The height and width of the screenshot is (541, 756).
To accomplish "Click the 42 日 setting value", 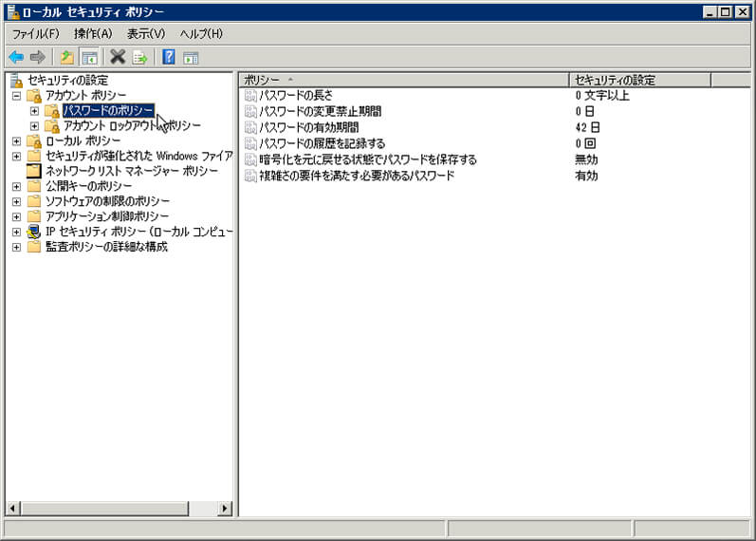I will (x=587, y=127).
